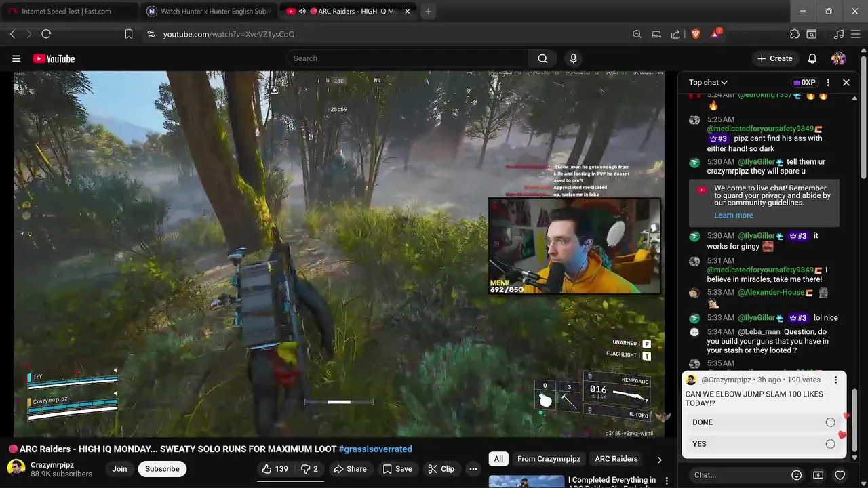Image resolution: width=868 pixels, height=488 pixels.
Task: Click the @IlyaGiller username at 5:33 AM
Action: point(757,318)
